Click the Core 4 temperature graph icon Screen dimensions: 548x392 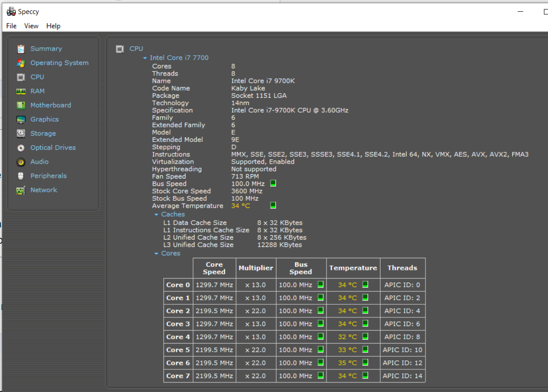click(x=365, y=336)
